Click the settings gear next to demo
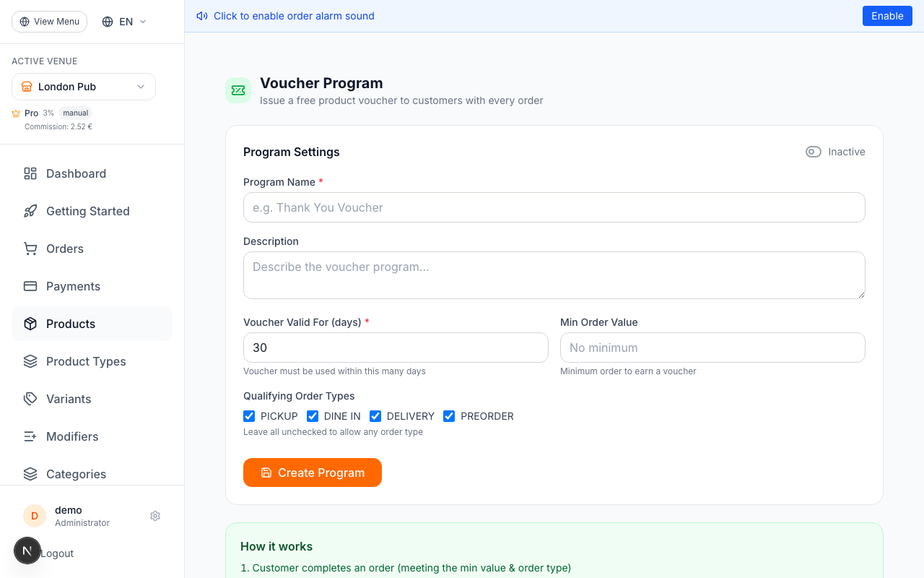The width and height of the screenshot is (924, 578). (155, 516)
